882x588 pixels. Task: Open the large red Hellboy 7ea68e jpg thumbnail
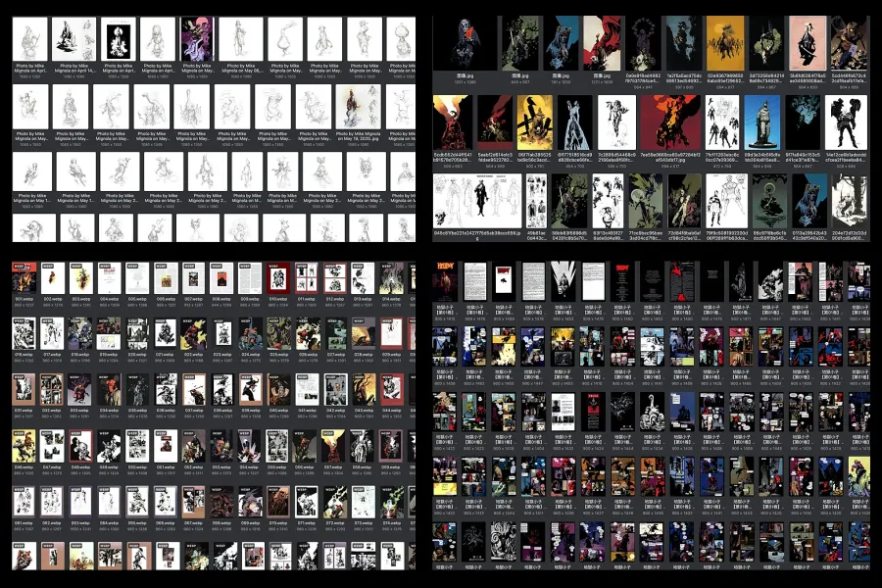click(x=669, y=122)
